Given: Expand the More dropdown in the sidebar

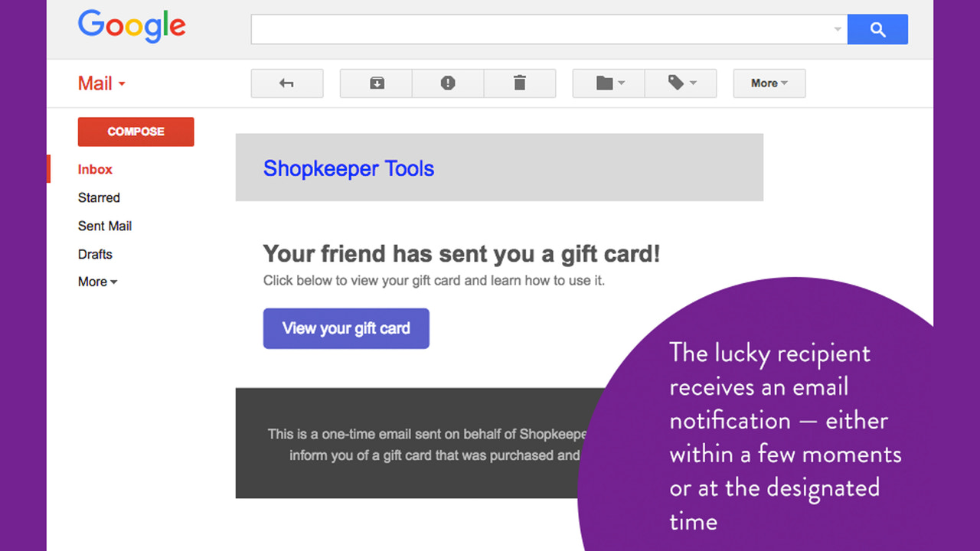Looking at the screenshot, I should [97, 282].
